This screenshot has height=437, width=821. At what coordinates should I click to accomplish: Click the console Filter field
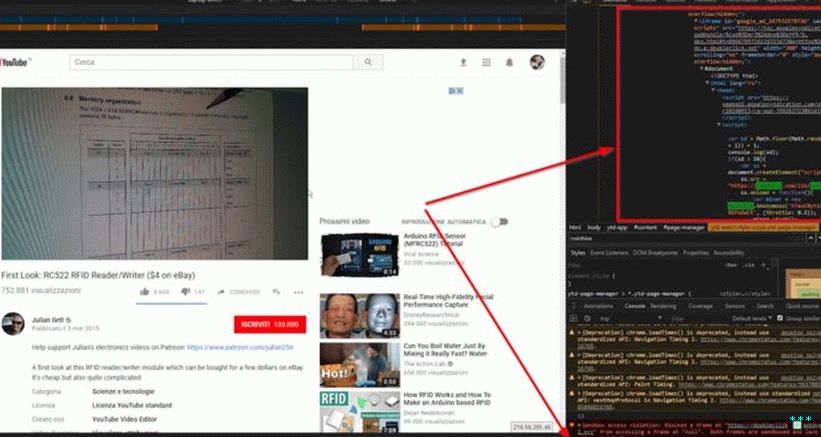click(x=697, y=318)
